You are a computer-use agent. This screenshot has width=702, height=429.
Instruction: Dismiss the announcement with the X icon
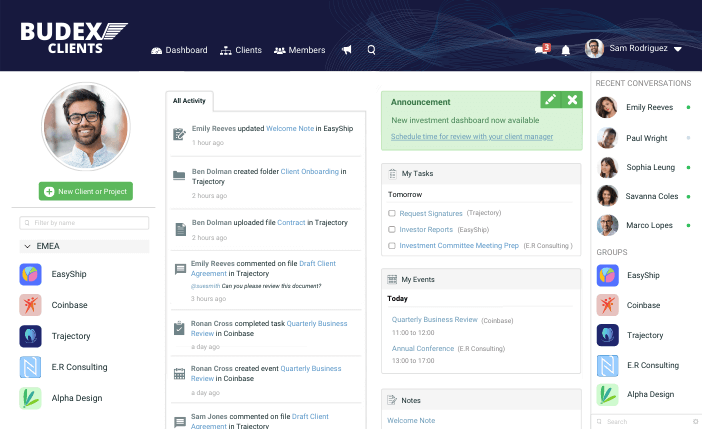(572, 100)
